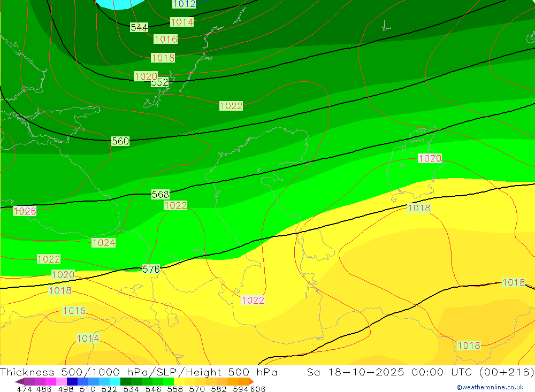Click the 560 height contour label
The width and height of the screenshot is (535, 392).
tap(120, 141)
